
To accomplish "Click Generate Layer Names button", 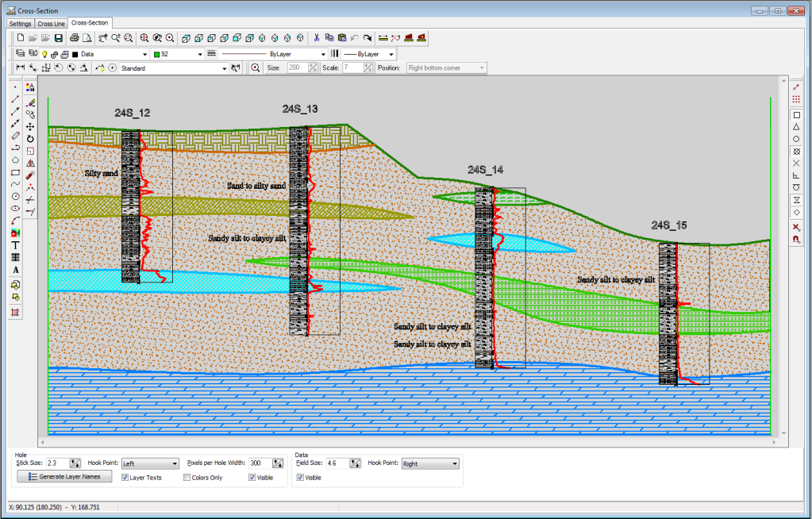I will [x=64, y=476].
